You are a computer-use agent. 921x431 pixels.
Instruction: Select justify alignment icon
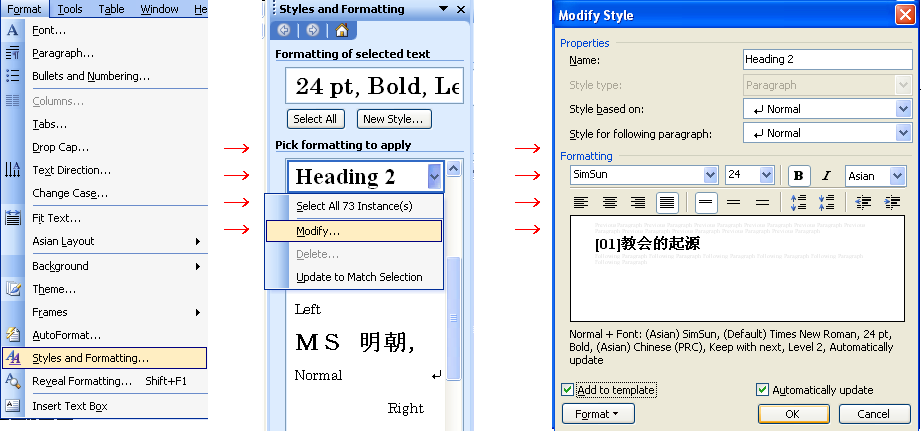click(x=667, y=203)
